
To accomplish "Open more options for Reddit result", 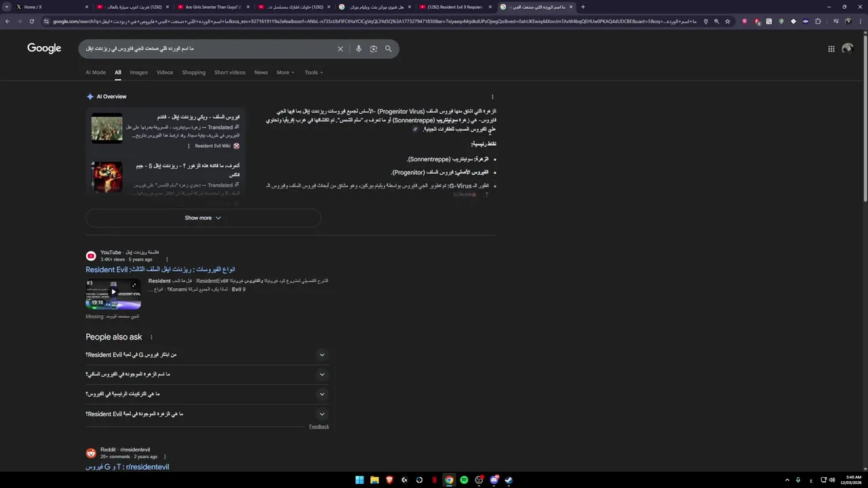I will coord(165,457).
